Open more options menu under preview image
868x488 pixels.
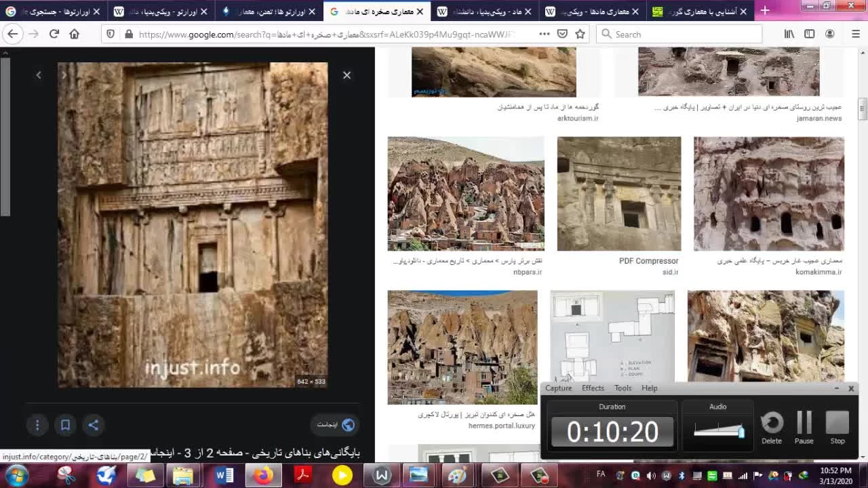(x=37, y=425)
